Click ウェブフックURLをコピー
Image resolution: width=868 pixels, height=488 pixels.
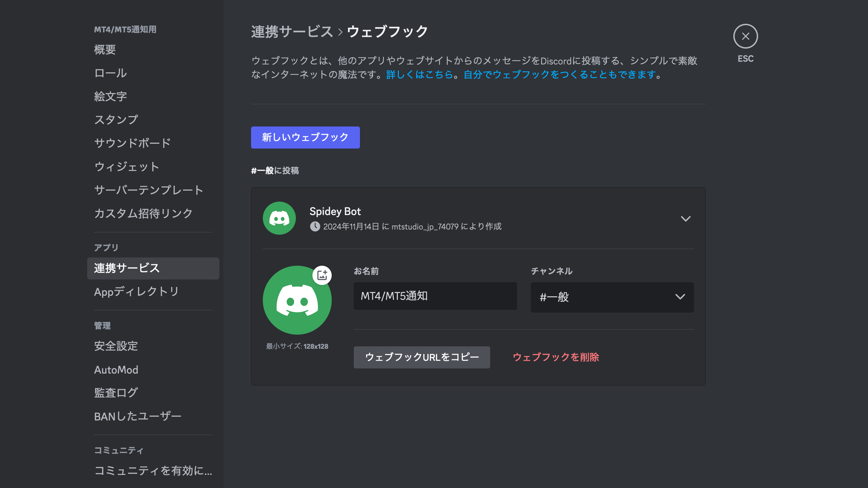422,357
